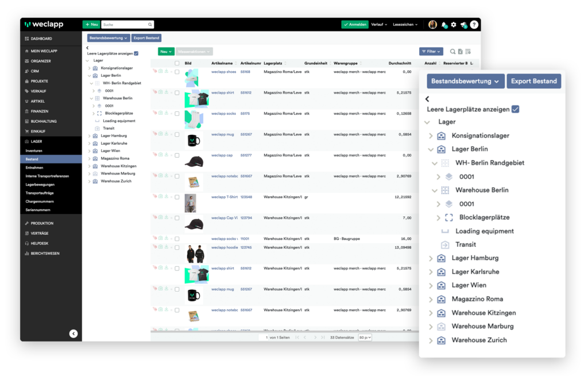Image resolution: width=588 pixels, height=376 pixels.
Task: Click tag icon in weclapp T-Shirt row
Action: coord(154,196)
